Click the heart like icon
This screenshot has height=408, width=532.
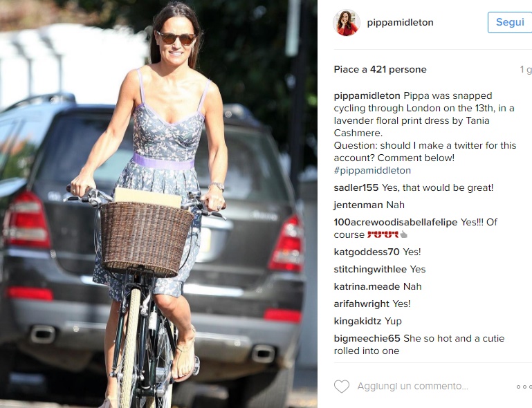341,387
